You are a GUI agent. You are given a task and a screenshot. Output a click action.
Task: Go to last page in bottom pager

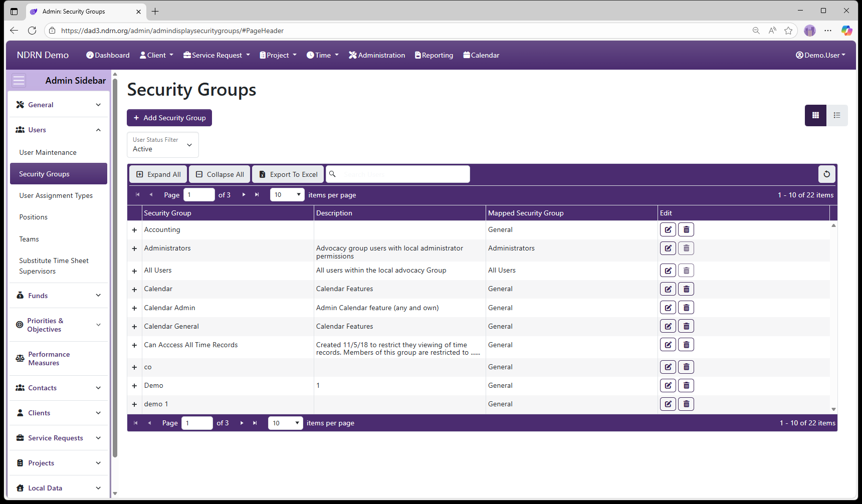click(255, 423)
